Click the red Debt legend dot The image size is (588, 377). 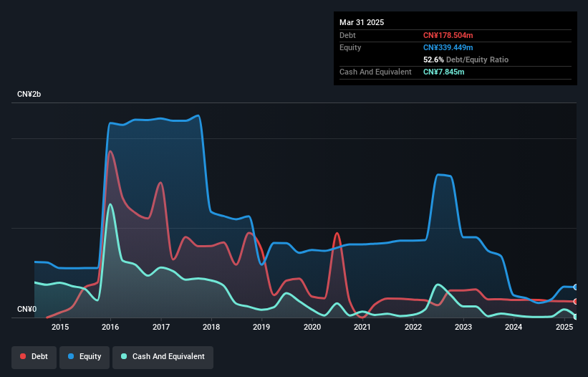23,356
